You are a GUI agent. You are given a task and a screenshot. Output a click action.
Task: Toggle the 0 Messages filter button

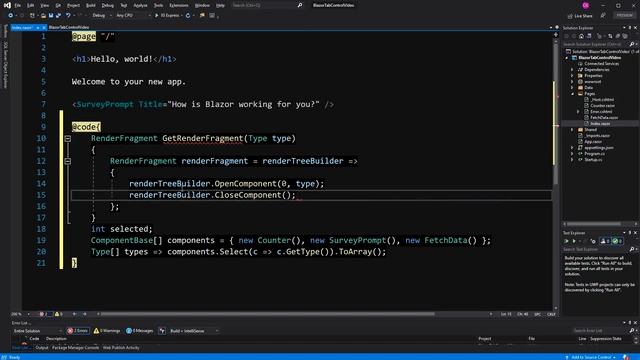tap(140, 331)
